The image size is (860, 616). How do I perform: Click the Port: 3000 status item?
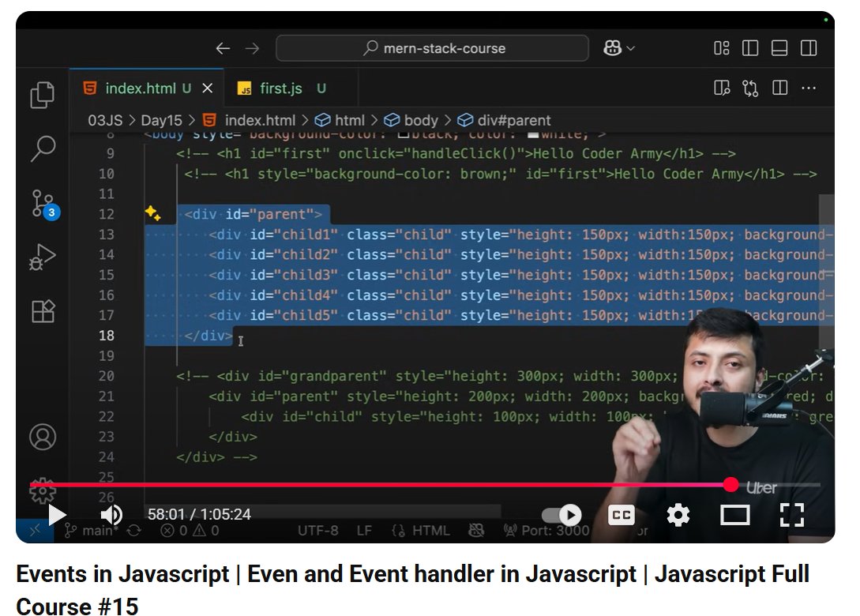pos(546,531)
